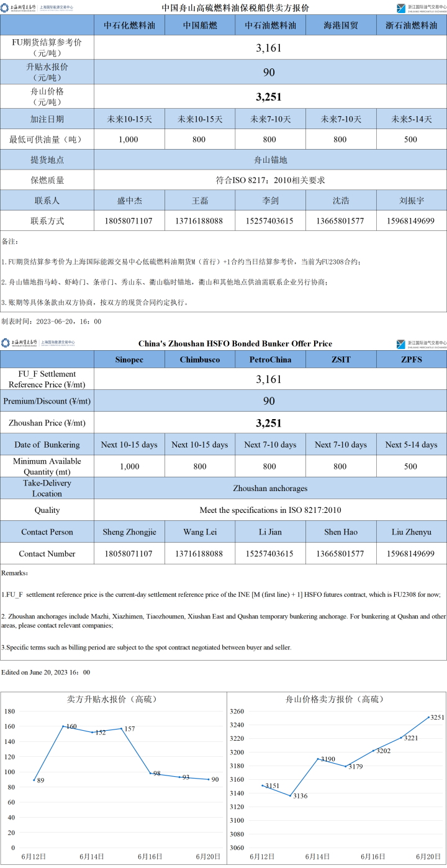Image resolution: width=447 pixels, height=868 pixels.
Task: Click the 3136 data point in Zhoushan price chart
Action: pos(289,795)
